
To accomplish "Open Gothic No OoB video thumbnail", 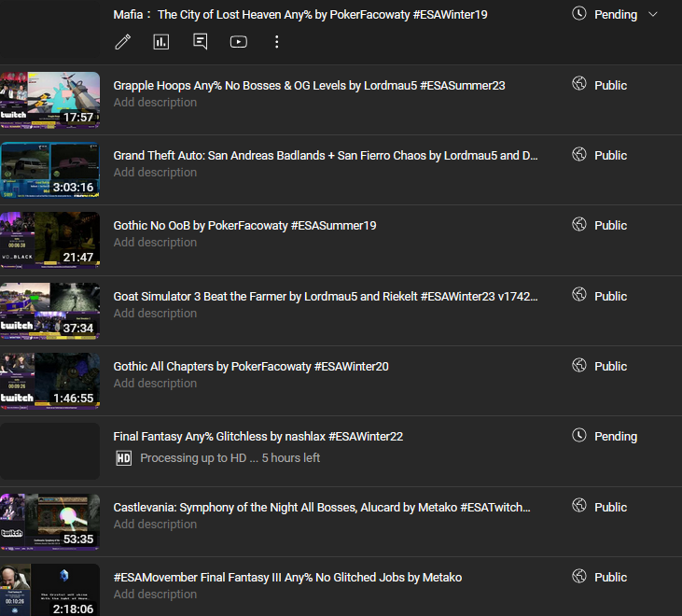I will (x=50, y=240).
